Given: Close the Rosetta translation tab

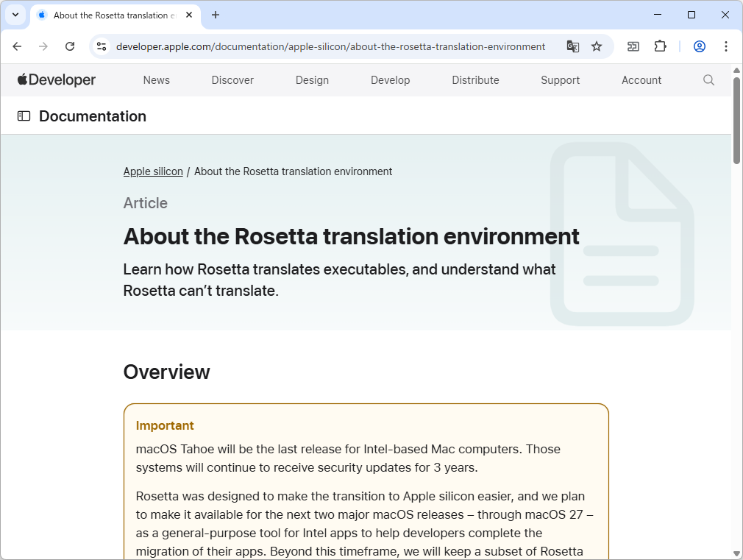Looking at the screenshot, I should (189, 15).
